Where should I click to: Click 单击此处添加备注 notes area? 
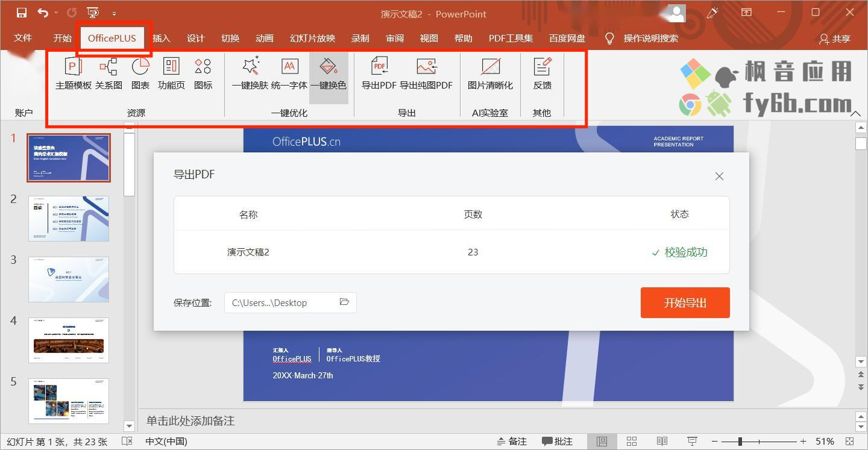point(190,420)
